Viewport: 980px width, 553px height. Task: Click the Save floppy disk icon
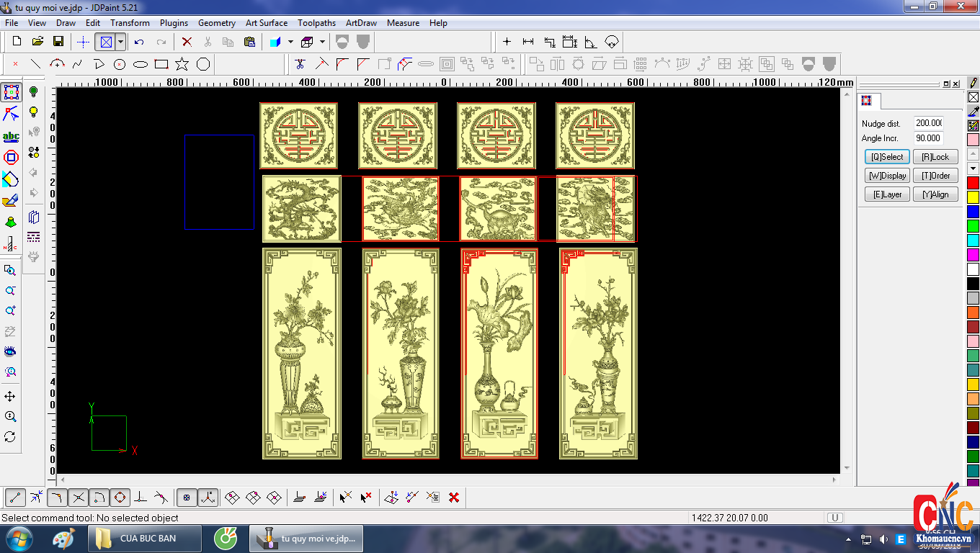click(58, 42)
